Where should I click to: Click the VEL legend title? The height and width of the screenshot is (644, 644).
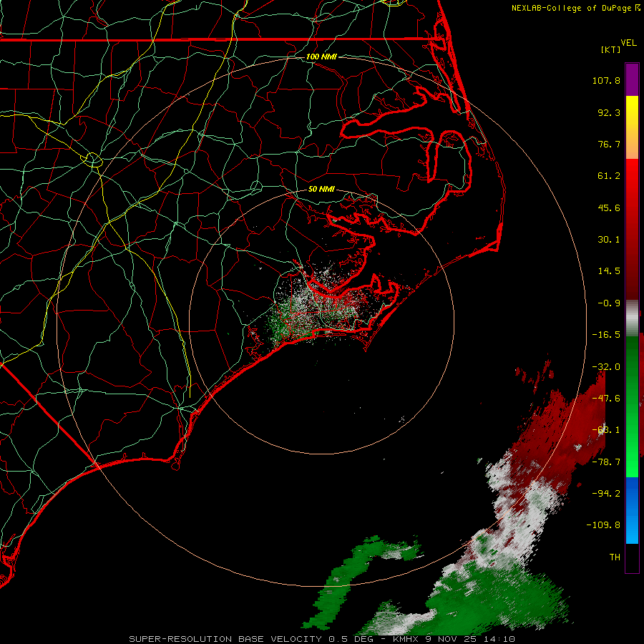(x=629, y=42)
